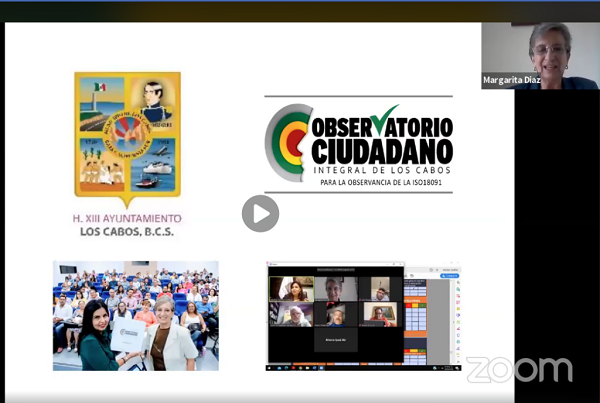Click the Observatorio Ciudadano logo
Screen dimensions: 600x403
tap(359, 144)
